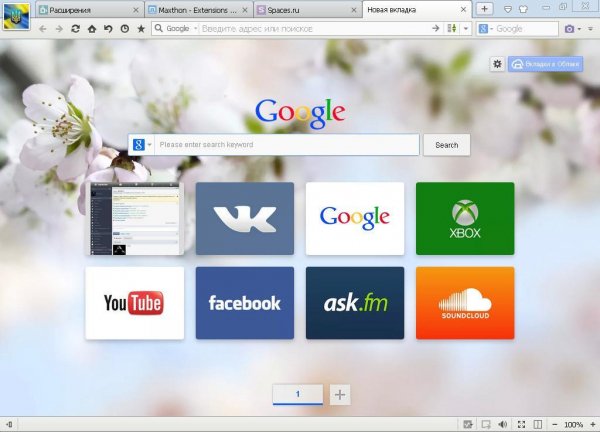Image resolution: width=600 pixels, height=432 pixels.
Task: Click the go arrow in address bar
Action: pyautogui.click(x=435, y=28)
